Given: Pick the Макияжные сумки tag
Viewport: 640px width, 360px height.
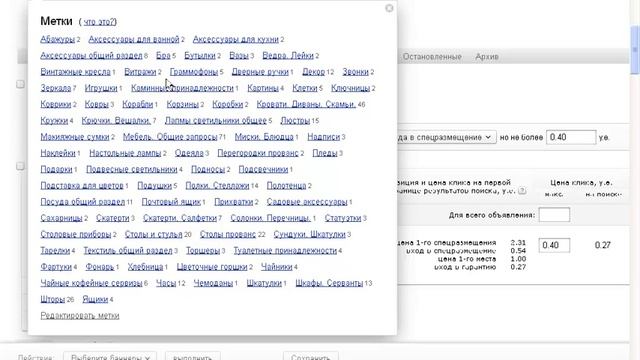Looking at the screenshot, I should (75, 137).
